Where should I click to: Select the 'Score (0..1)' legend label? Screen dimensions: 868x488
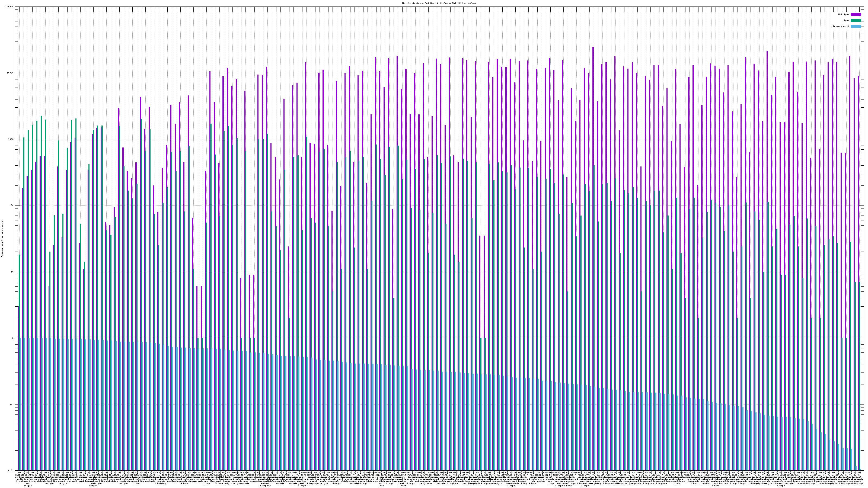pyautogui.click(x=841, y=27)
